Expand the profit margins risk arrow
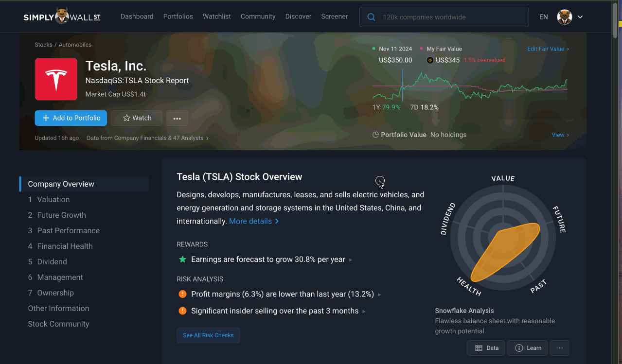 379,295
